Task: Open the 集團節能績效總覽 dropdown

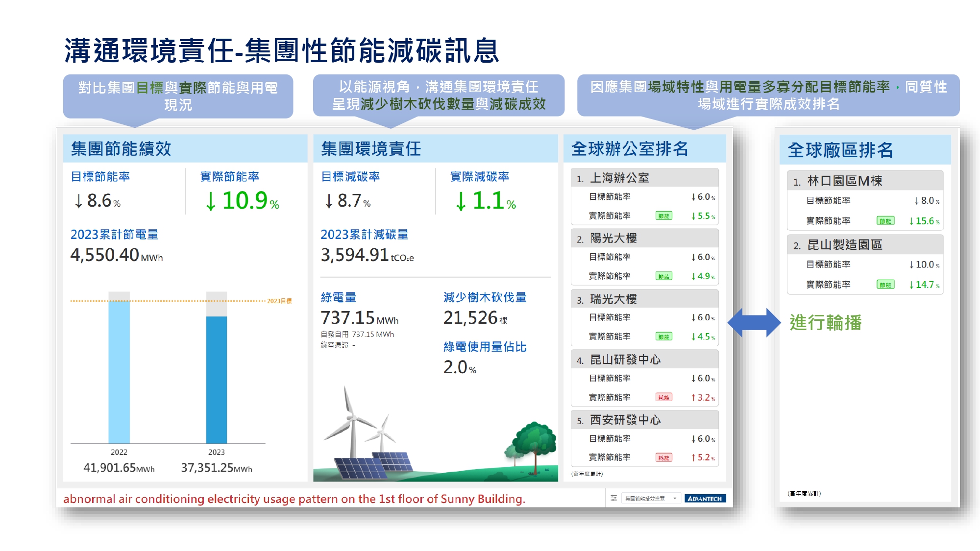Action: pos(651,499)
